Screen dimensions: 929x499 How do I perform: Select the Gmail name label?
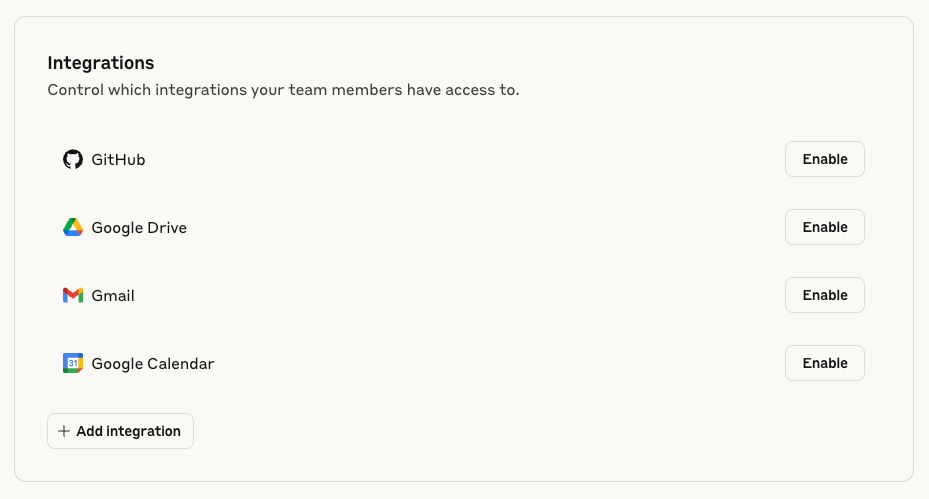click(113, 296)
